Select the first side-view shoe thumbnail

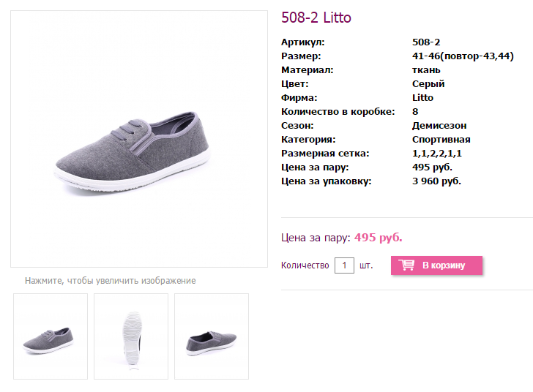[51, 336]
